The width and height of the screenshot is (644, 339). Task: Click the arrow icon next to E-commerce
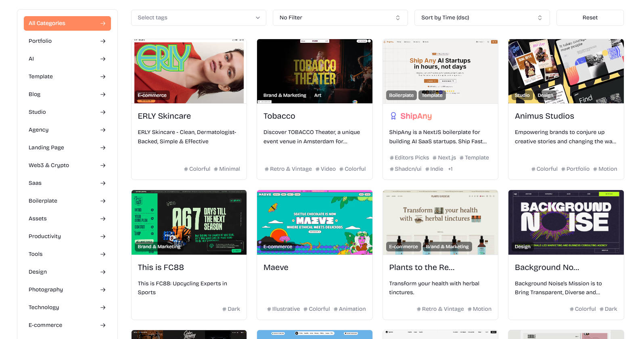(x=103, y=325)
